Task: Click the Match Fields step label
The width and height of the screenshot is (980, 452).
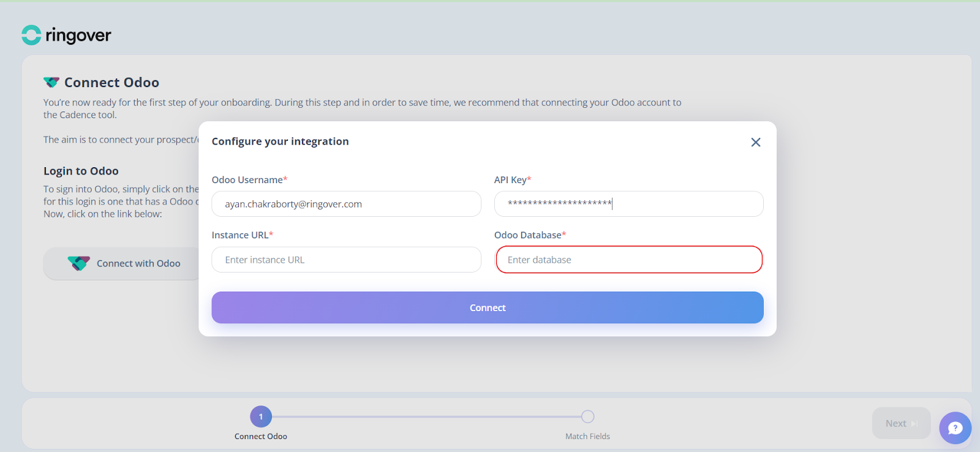Action: pos(587,436)
